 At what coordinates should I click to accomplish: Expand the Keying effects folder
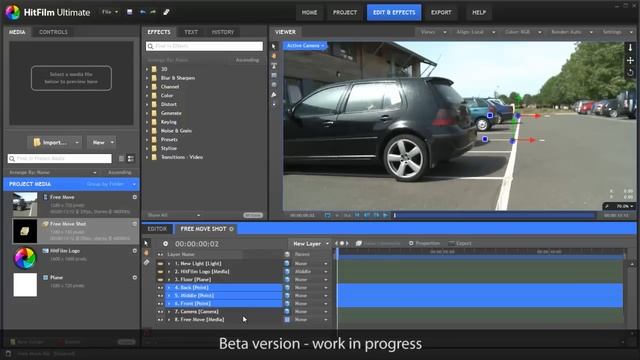tap(147, 122)
